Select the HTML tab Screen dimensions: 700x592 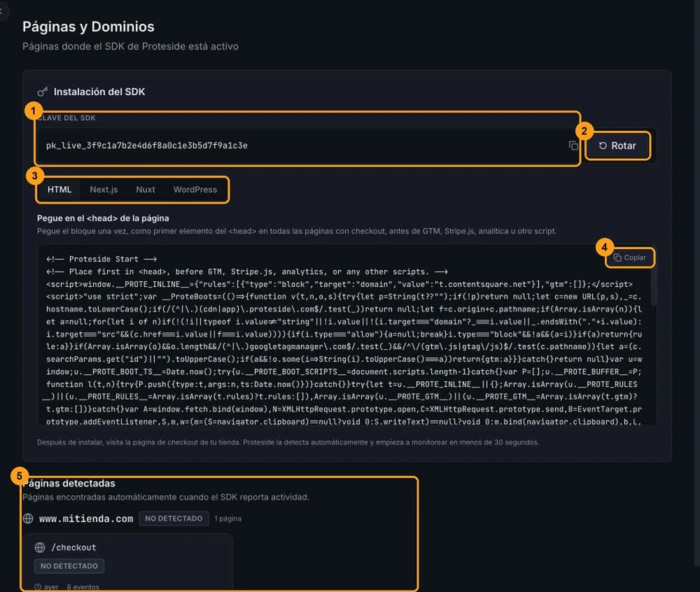[x=59, y=190]
